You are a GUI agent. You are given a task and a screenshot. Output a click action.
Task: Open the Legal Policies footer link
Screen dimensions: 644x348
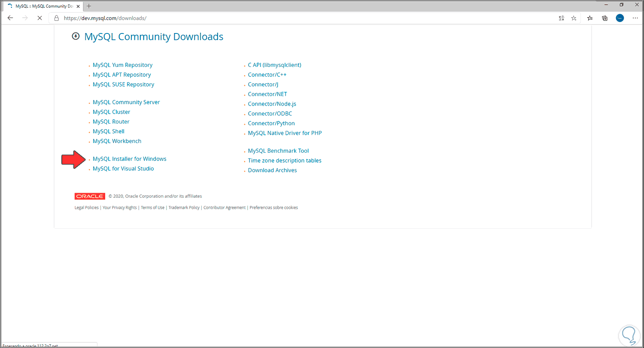(86, 208)
